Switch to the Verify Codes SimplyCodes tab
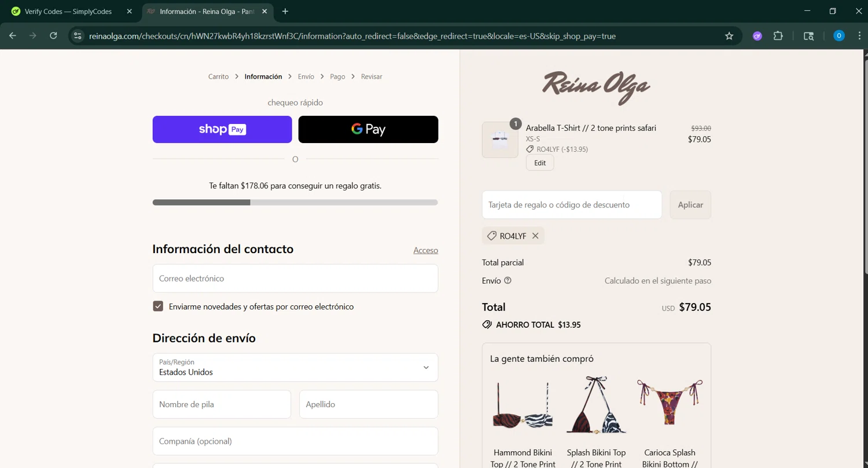Image resolution: width=868 pixels, height=468 pixels. click(x=68, y=11)
